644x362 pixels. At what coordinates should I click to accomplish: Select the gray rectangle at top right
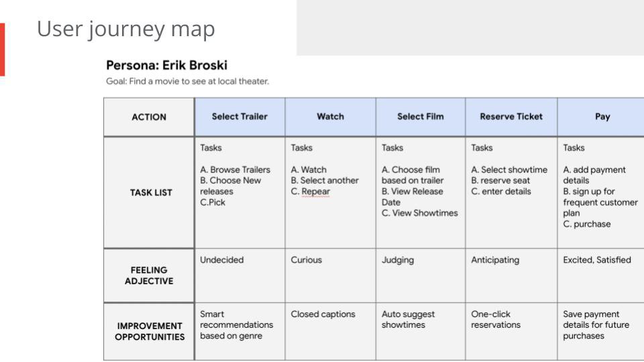point(470,27)
